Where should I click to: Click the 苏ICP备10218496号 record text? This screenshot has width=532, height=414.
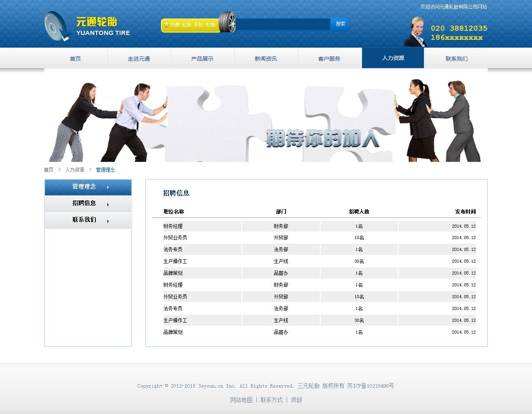370,386
